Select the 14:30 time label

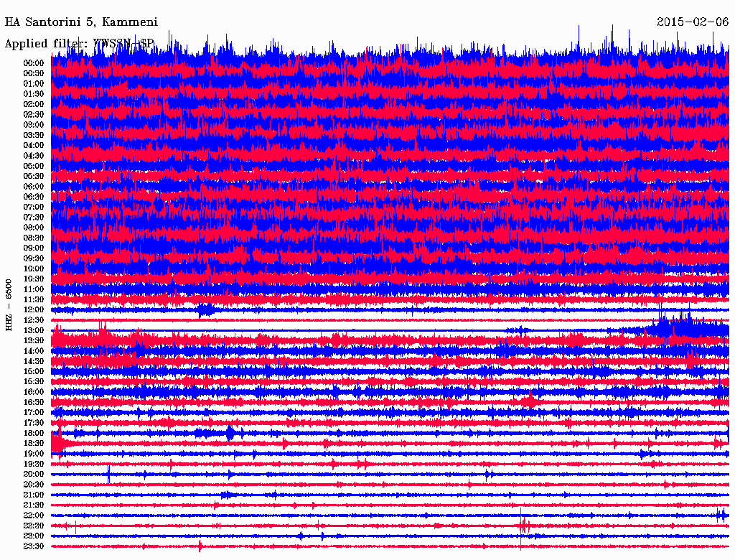click(x=34, y=362)
